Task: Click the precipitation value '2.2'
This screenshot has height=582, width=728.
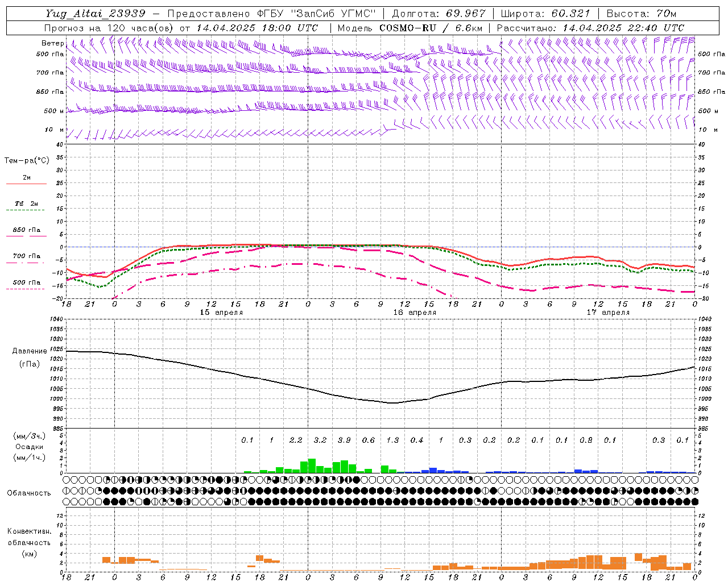Action: point(296,440)
